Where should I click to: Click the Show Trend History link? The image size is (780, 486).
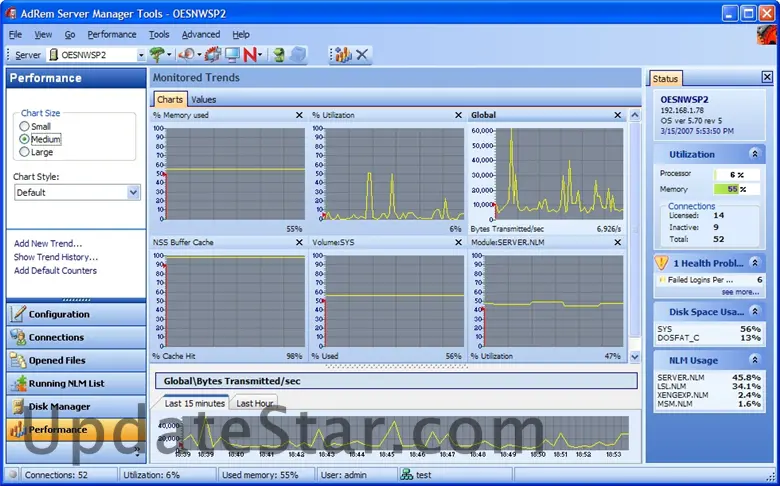[56, 257]
